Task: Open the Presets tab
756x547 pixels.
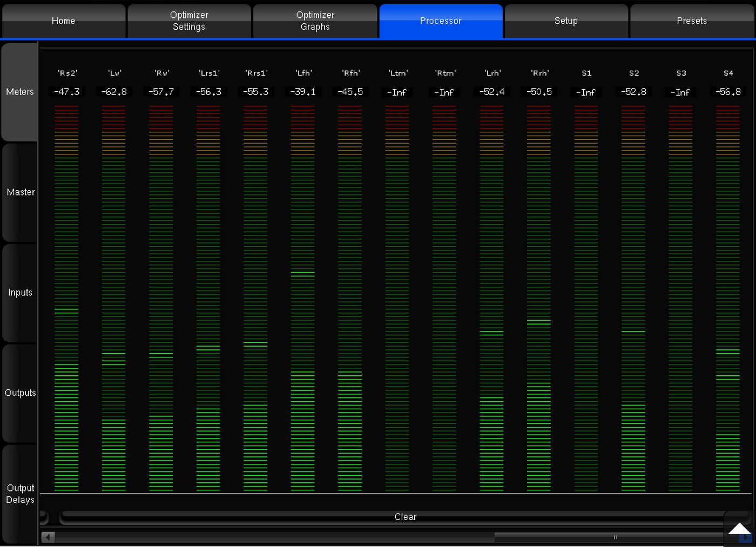Action: [692, 21]
